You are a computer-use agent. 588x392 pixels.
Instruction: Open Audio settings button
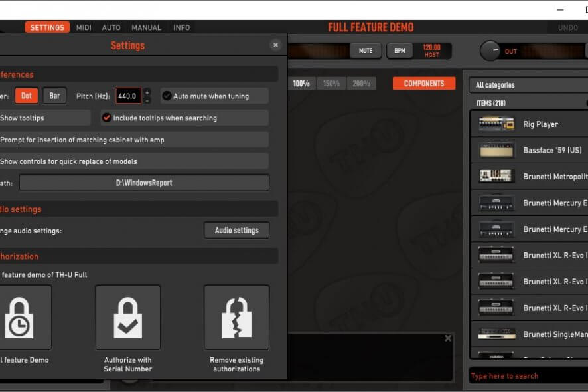coord(237,230)
